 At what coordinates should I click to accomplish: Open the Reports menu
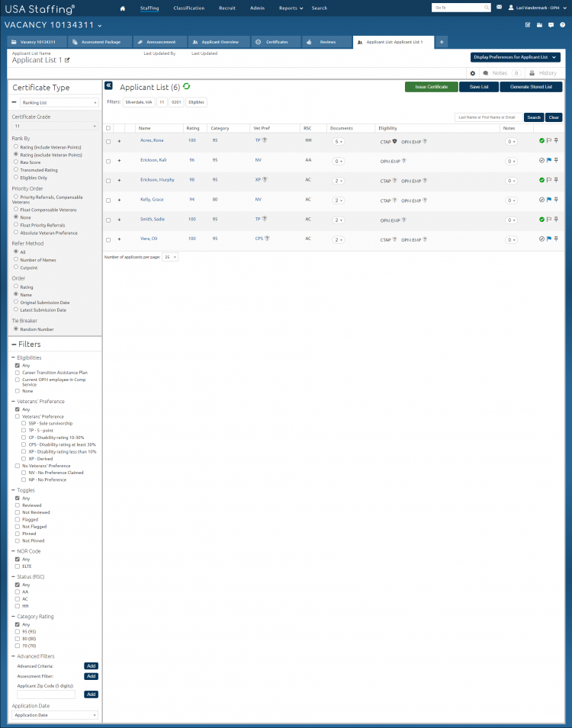[291, 8]
